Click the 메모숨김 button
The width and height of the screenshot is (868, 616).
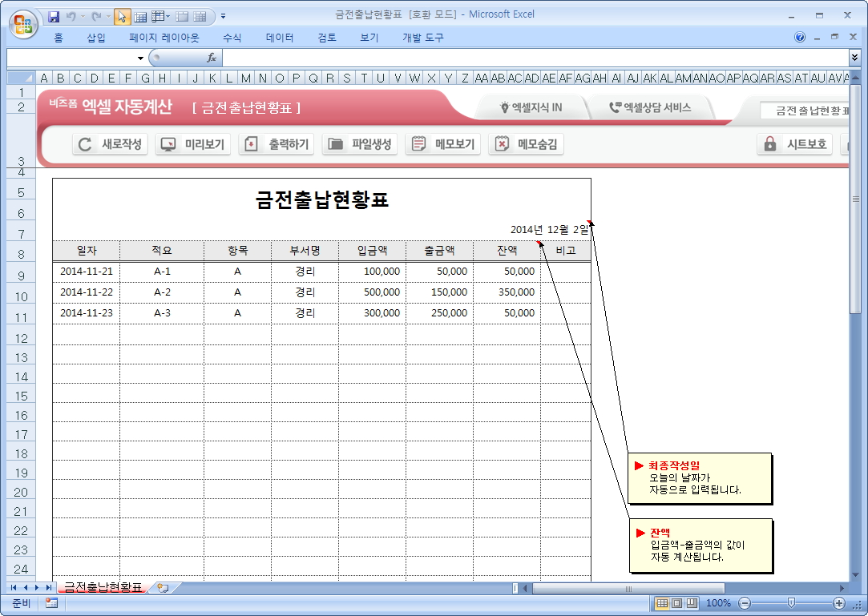[526, 144]
